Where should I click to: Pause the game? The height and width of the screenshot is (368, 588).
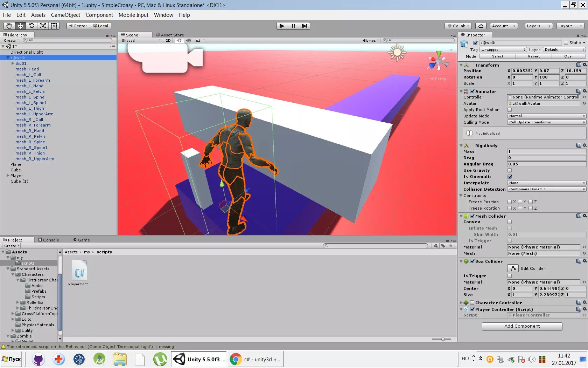click(x=293, y=26)
